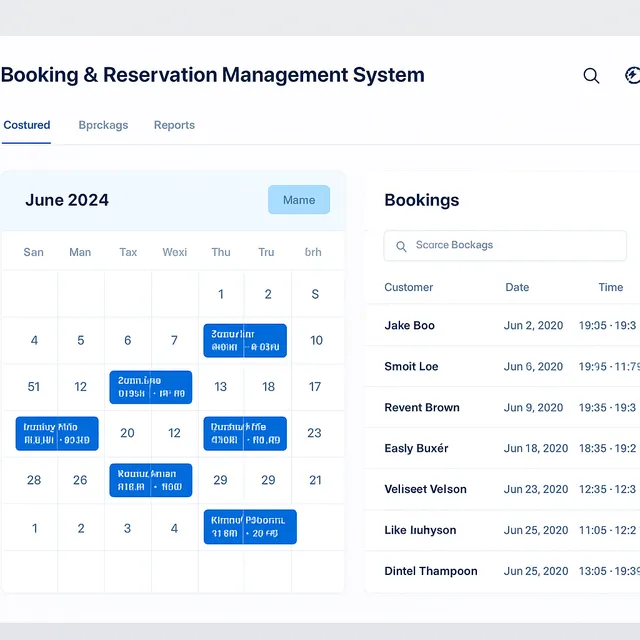This screenshot has width=640, height=640.
Task: Select day 13 in the calendar
Action: tap(220, 387)
